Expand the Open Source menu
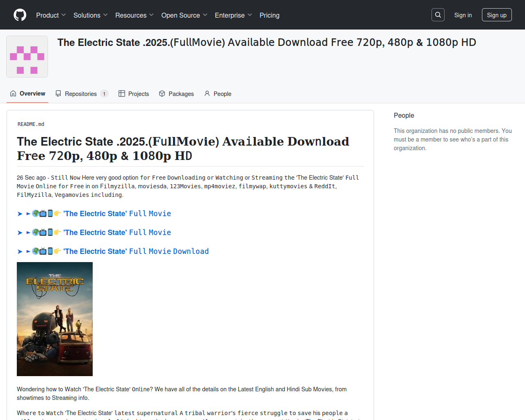 point(184,15)
